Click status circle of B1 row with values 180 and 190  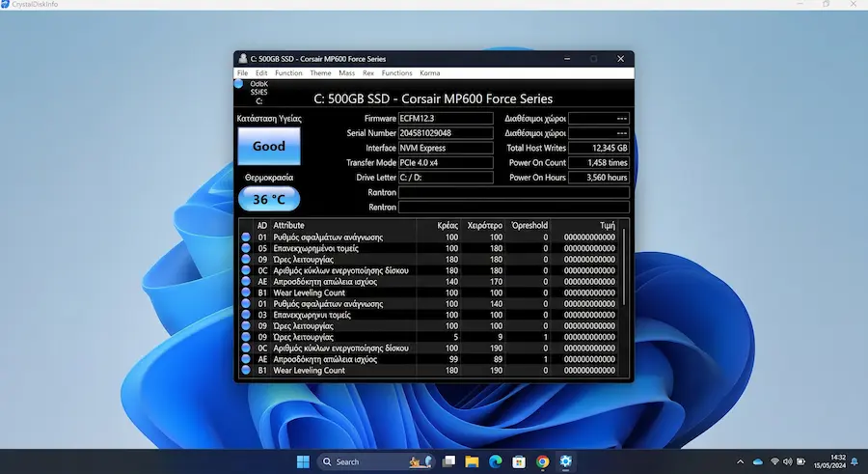tap(246, 371)
